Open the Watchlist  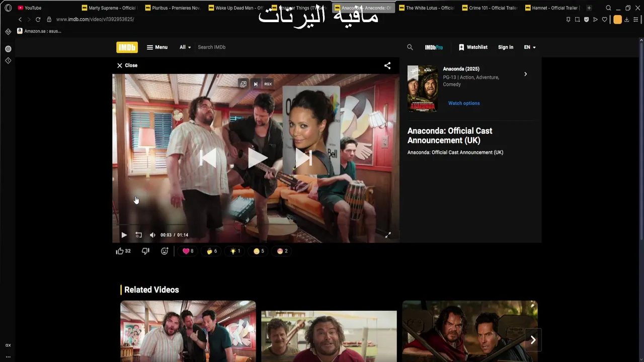473,47
